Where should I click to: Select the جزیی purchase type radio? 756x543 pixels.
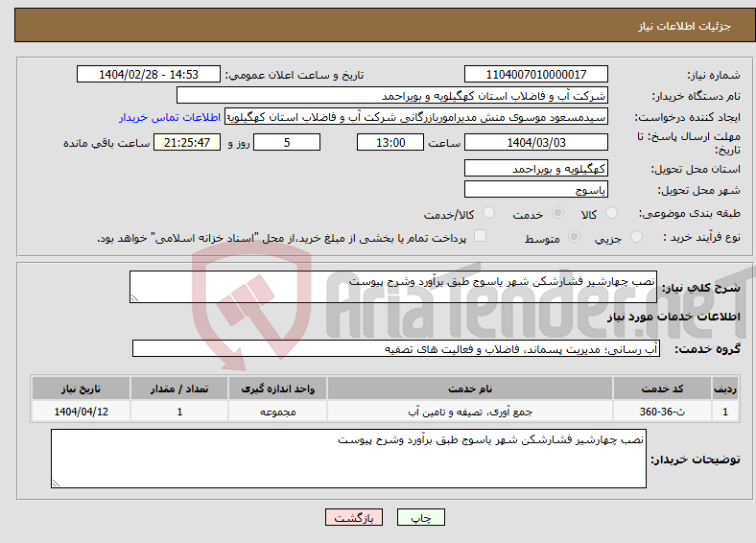[636, 237]
